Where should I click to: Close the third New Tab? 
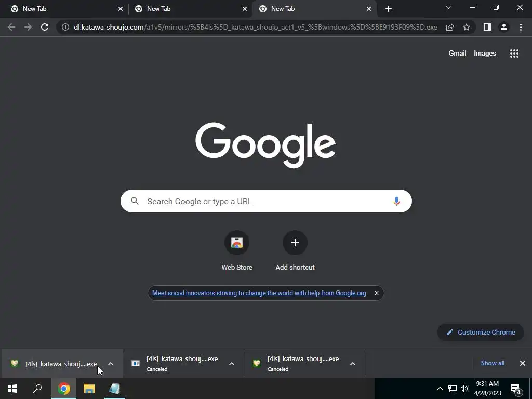pos(369,9)
